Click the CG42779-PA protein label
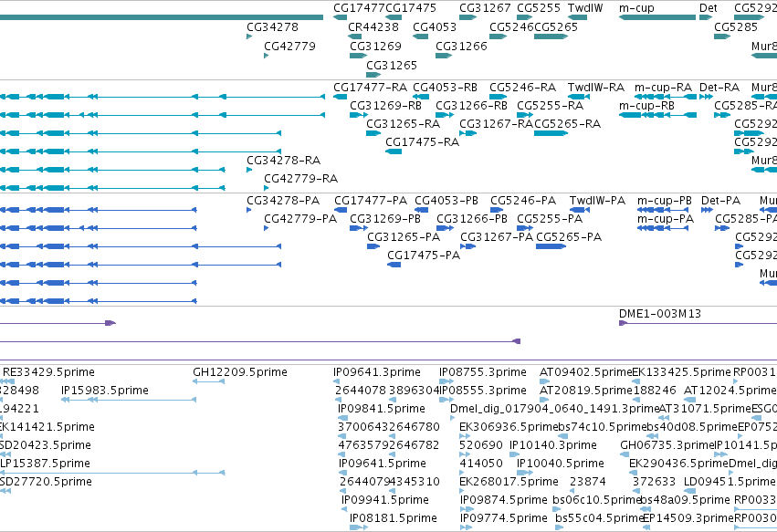777x532 pixels. [x=300, y=219]
